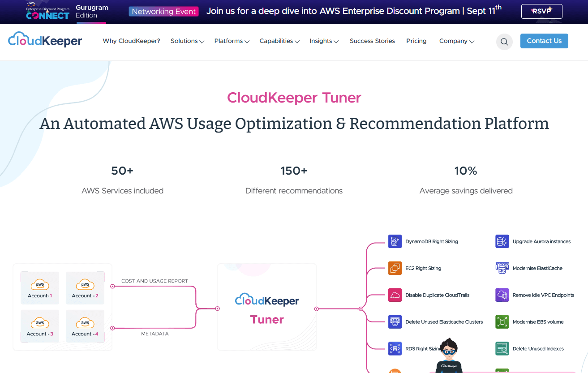Open the search magnifier icon
The image size is (588, 373).
pyautogui.click(x=504, y=42)
